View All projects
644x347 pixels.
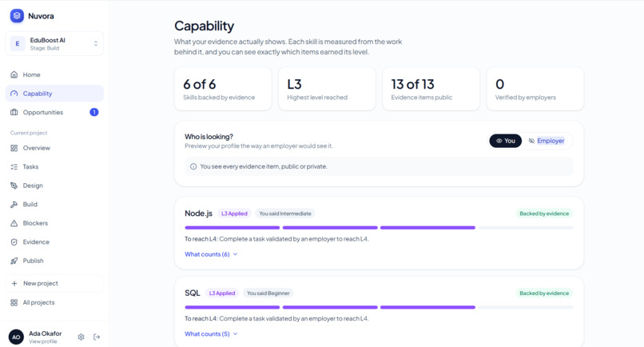(54, 302)
